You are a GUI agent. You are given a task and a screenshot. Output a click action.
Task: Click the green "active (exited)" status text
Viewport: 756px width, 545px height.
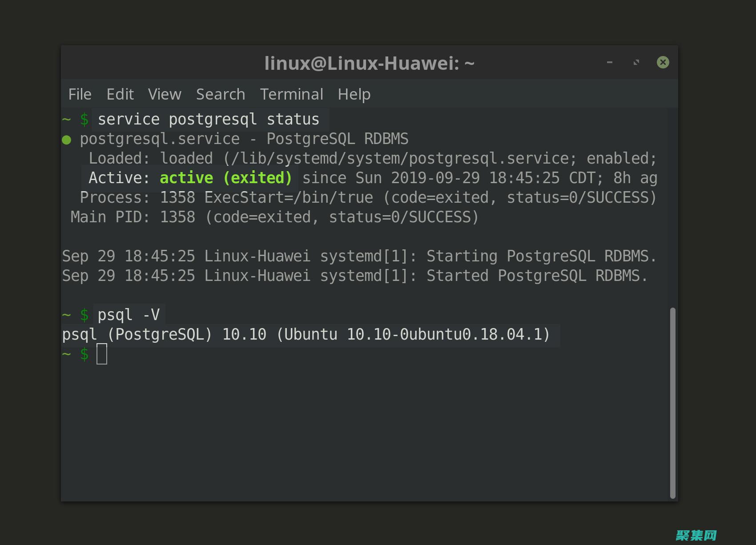pos(225,178)
